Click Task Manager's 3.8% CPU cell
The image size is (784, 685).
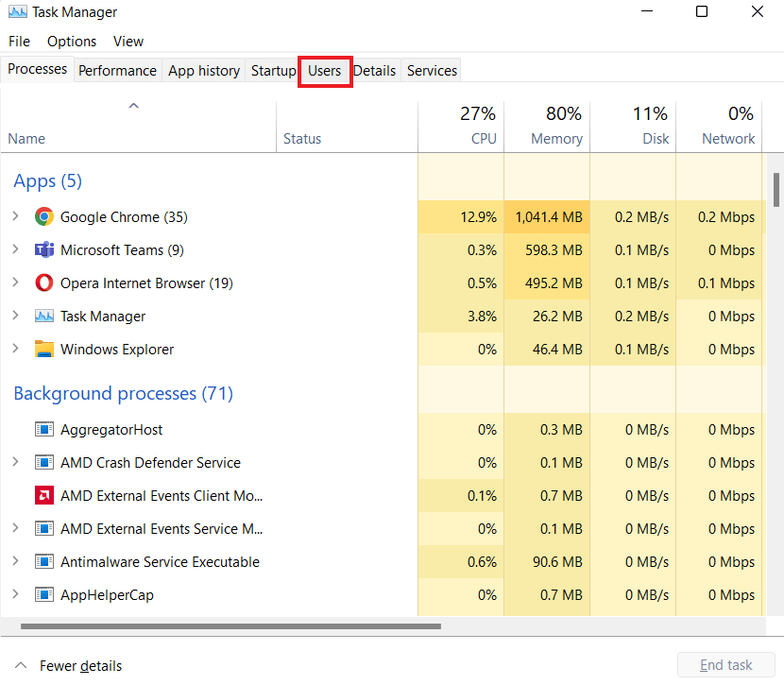point(461,316)
